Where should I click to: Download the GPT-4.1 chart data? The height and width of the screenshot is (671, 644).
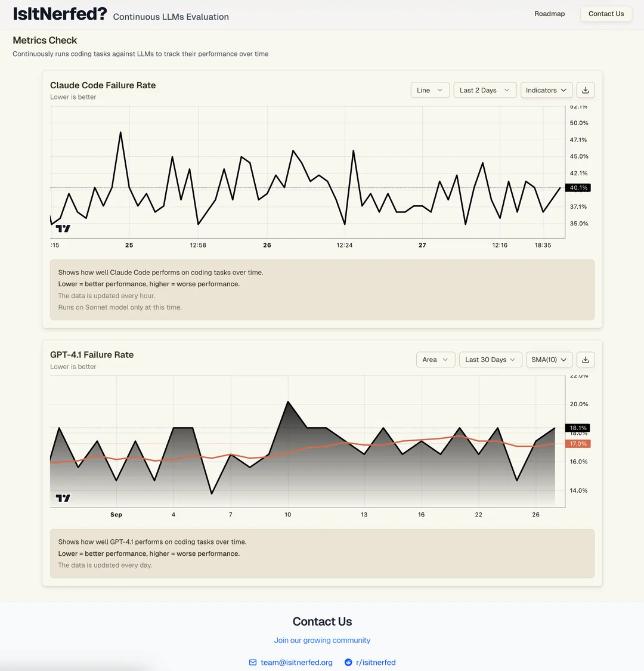click(586, 360)
